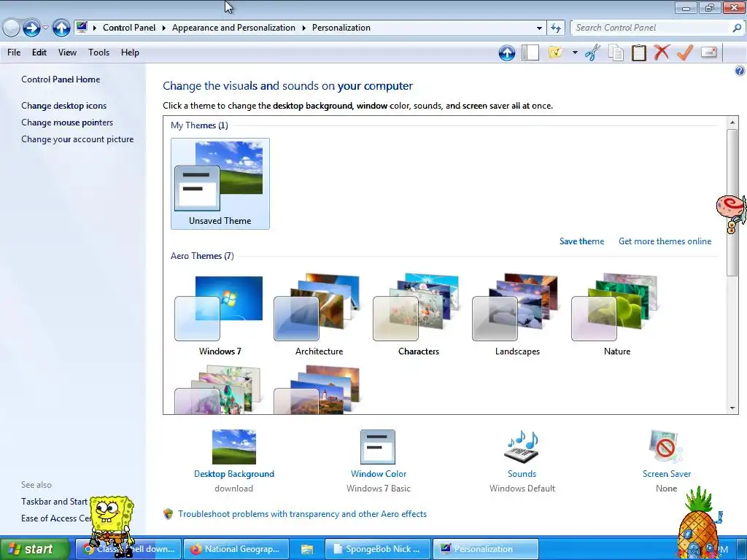This screenshot has width=747, height=560.
Task: Click the Personalization taskbar button
Action: click(x=486, y=549)
